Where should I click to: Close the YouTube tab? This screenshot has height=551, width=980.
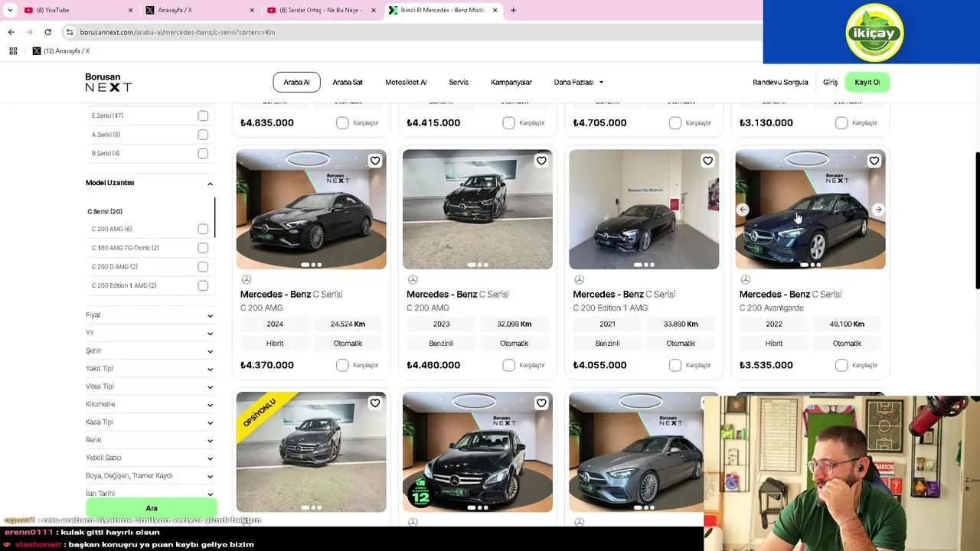point(130,10)
